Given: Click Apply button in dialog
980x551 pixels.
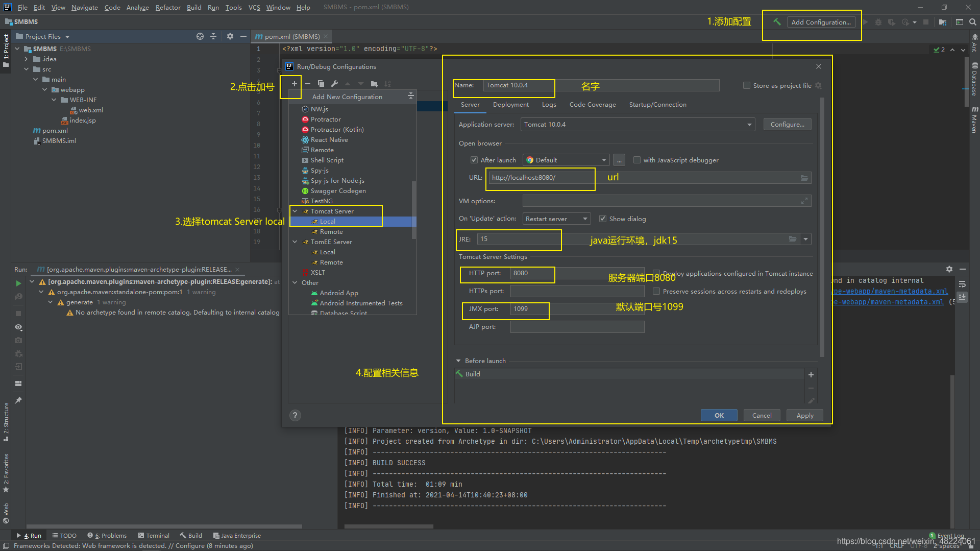Looking at the screenshot, I should coord(805,415).
